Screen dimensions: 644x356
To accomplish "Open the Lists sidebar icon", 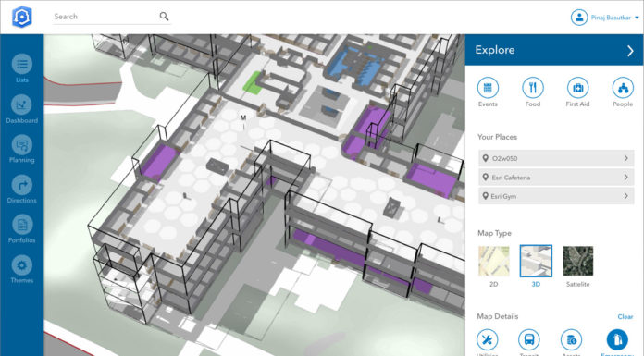I will 22,64.
